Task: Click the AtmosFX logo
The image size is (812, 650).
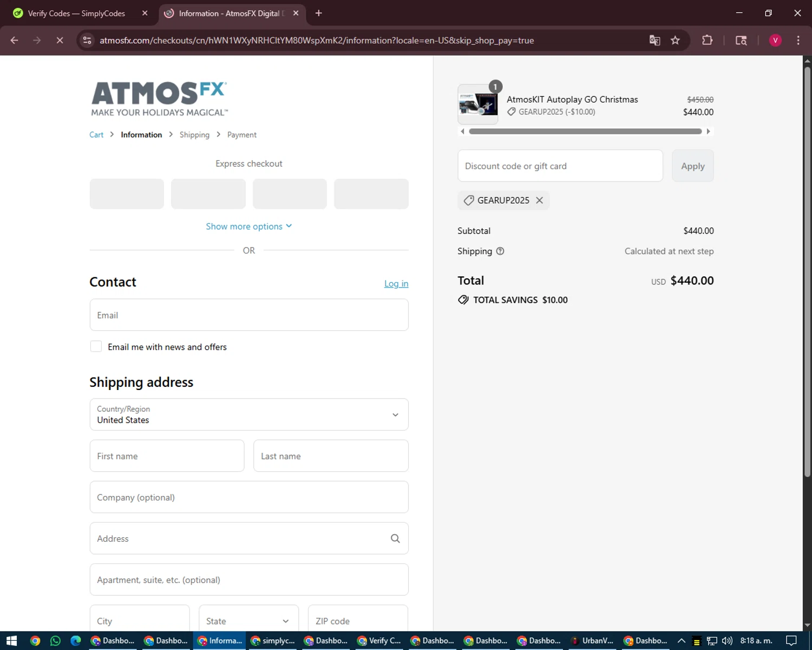Action: point(159,99)
